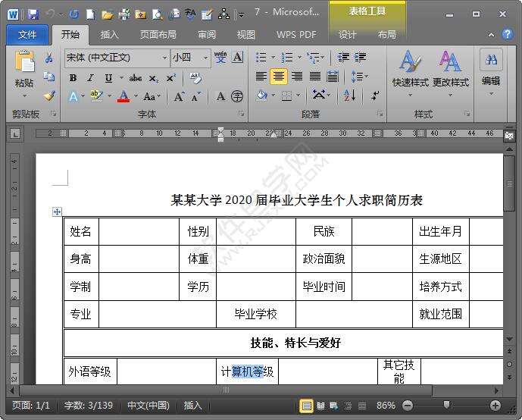Align text right
This screenshot has height=420, width=522.
(297, 77)
